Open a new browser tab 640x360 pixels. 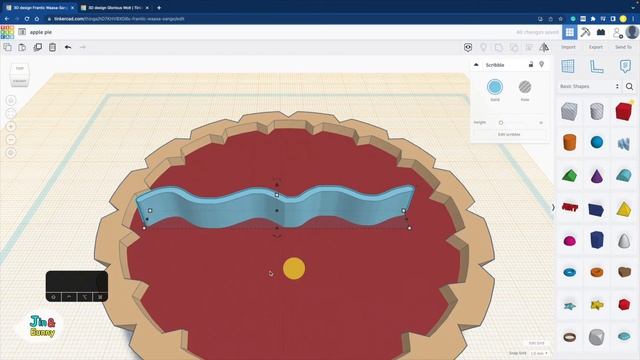159,7
